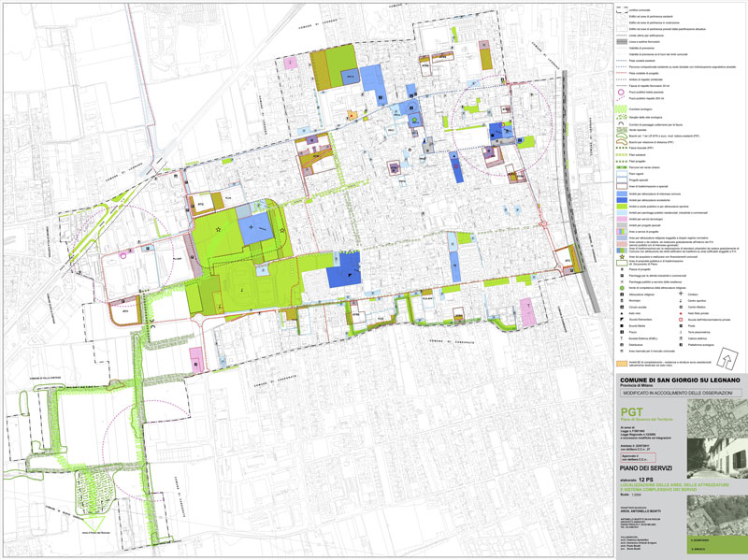The height and width of the screenshot is (560, 748).
Task: Click the Torre piezometrica legend symbol
Action: pos(681,332)
